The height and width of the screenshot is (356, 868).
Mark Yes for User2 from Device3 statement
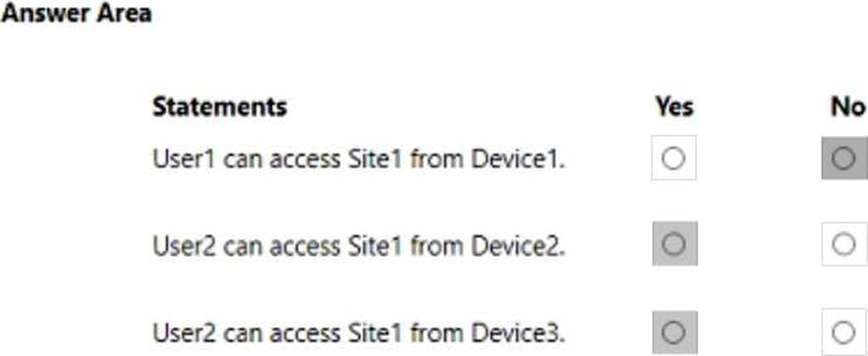pos(674,332)
